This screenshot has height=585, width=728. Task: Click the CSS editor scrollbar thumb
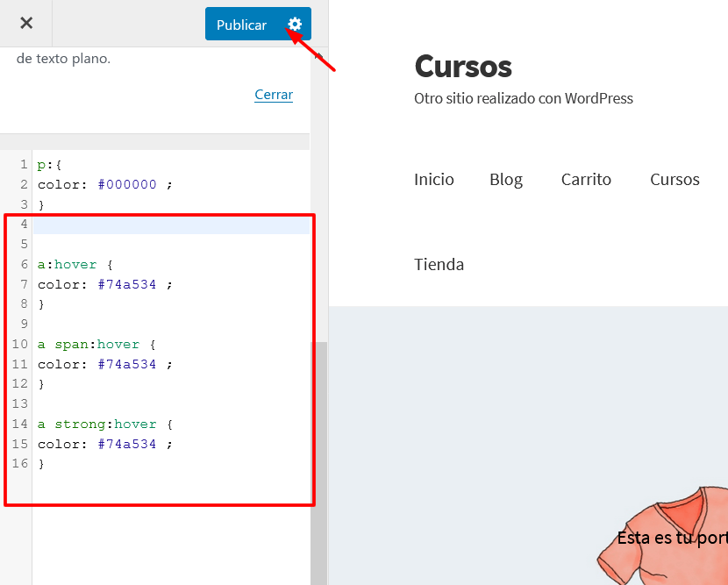[319, 463]
